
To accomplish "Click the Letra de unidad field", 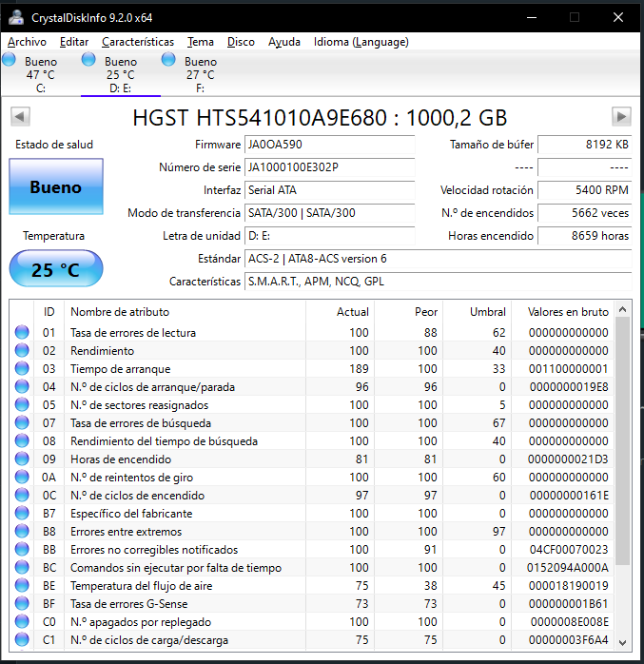I will pyautogui.click(x=329, y=236).
